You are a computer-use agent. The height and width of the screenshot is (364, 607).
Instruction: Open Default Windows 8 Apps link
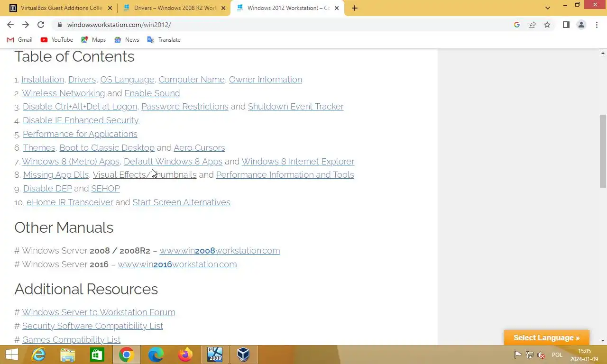pos(173,162)
